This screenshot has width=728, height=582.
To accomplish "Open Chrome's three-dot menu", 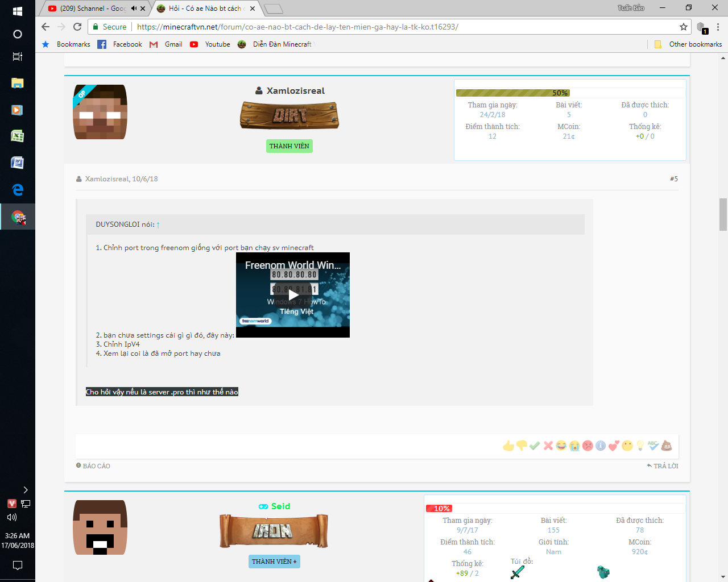I will point(718,27).
